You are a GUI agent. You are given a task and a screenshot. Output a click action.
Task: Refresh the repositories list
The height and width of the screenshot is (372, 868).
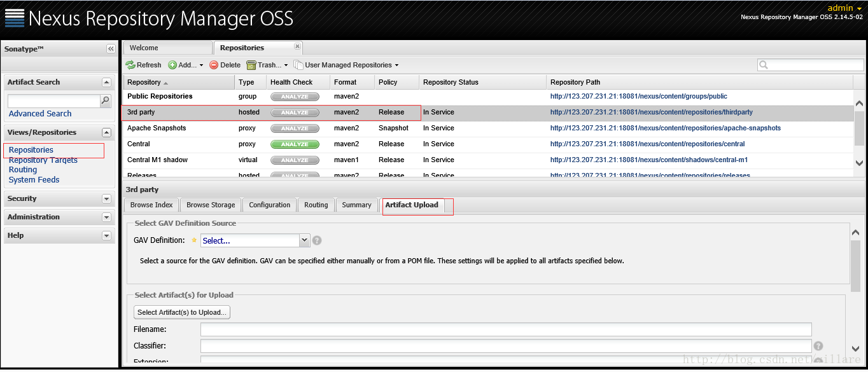pos(144,65)
